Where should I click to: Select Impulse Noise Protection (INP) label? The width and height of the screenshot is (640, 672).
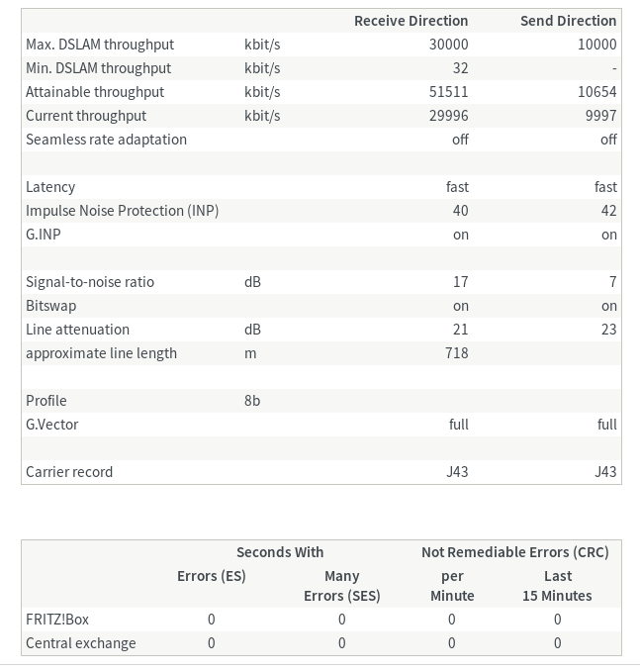tap(123, 211)
